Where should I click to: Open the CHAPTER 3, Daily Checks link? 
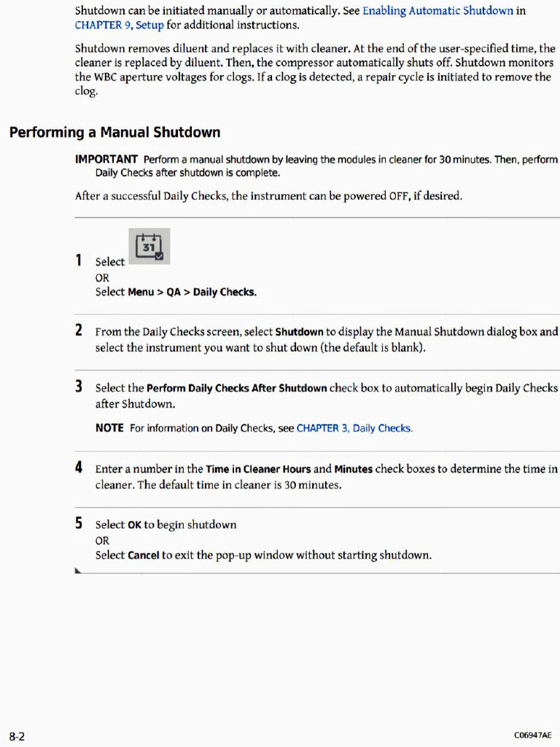[354, 428]
